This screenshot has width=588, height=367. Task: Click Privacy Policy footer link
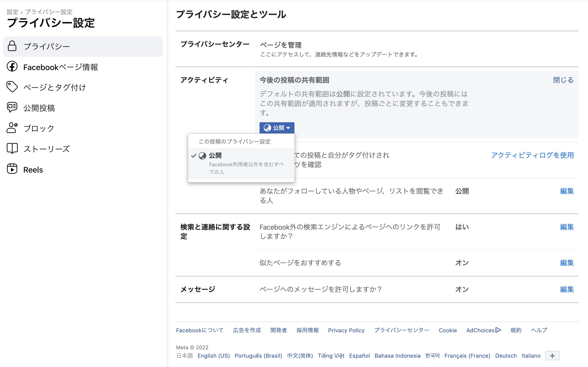click(346, 330)
